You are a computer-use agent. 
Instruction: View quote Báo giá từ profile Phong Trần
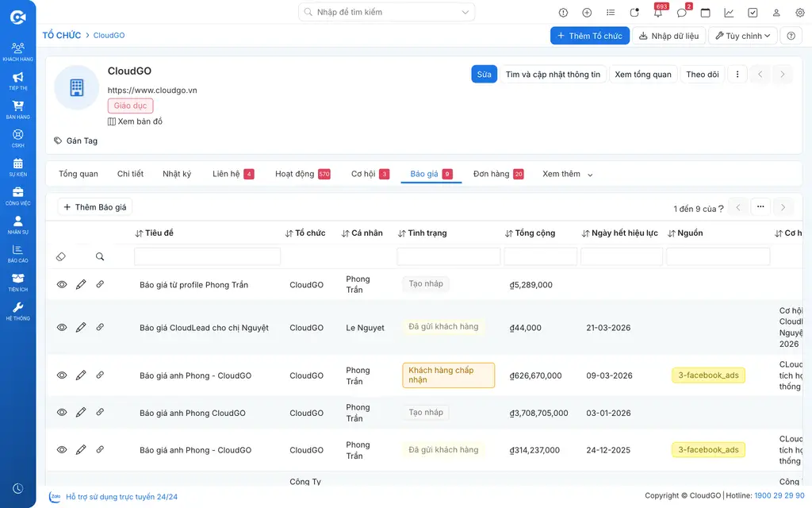pyautogui.click(x=62, y=285)
